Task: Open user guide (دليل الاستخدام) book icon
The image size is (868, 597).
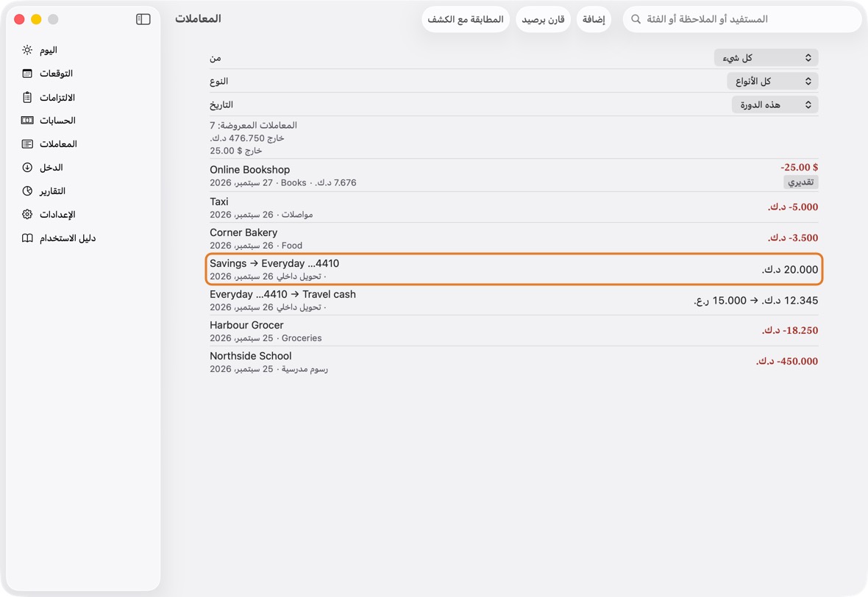Action: (x=27, y=238)
